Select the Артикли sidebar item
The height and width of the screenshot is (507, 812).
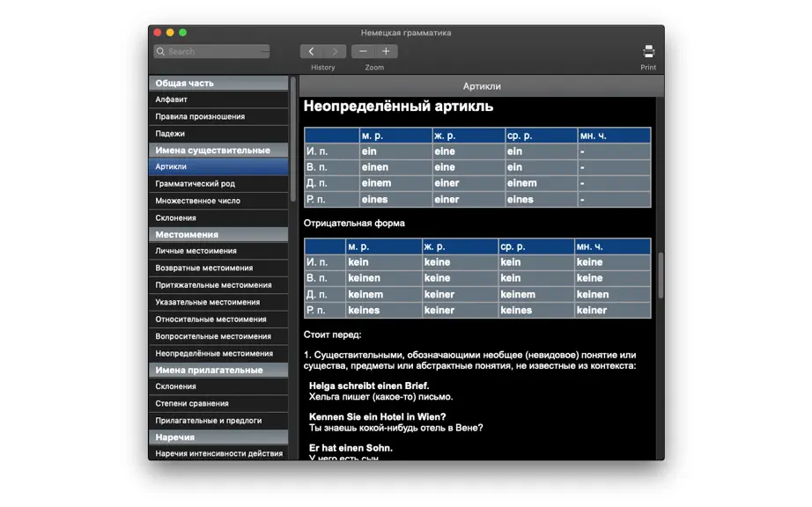(x=218, y=166)
